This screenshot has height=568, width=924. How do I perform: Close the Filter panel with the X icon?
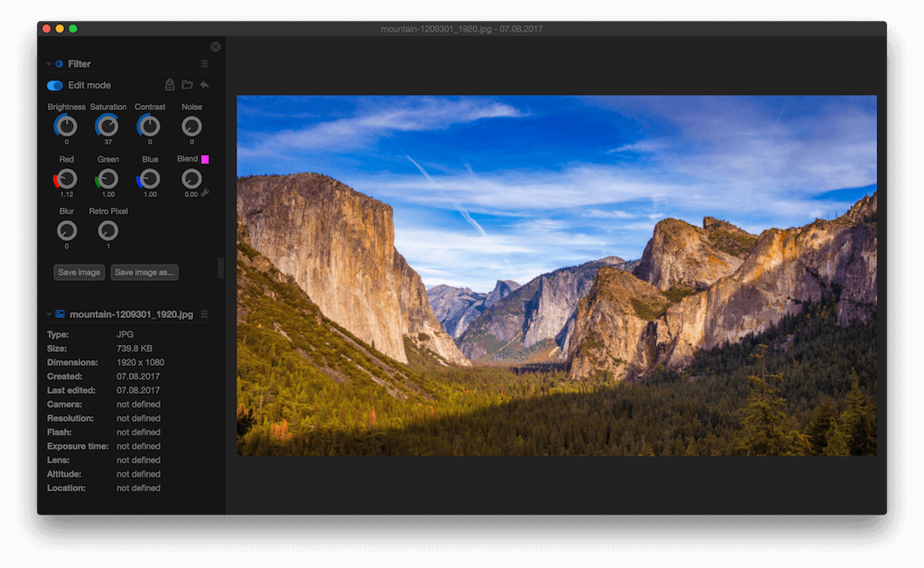coord(215,47)
